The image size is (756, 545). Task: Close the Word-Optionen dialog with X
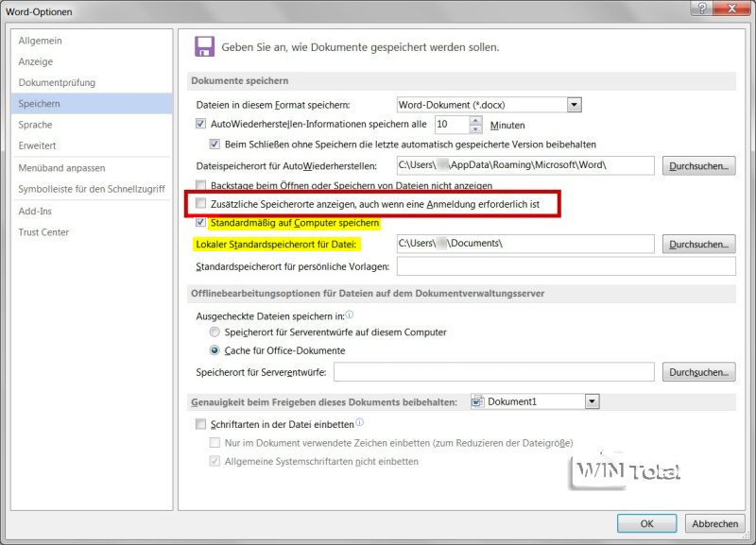(731, 9)
